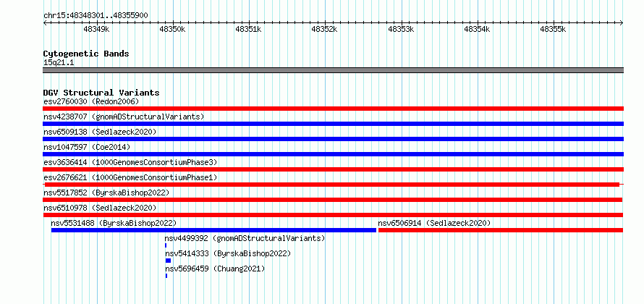Click the Cytogenetic Bands track title
Viewport: 644px width, 304px height.
click(86, 54)
